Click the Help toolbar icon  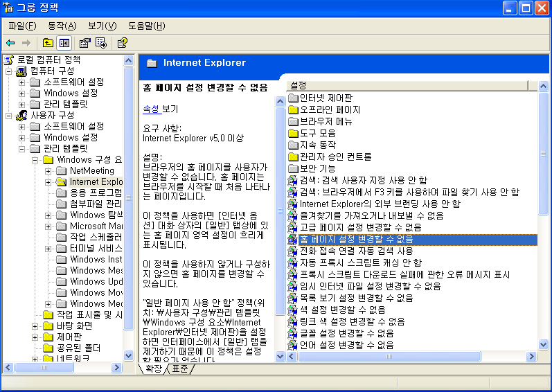tap(122, 43)
